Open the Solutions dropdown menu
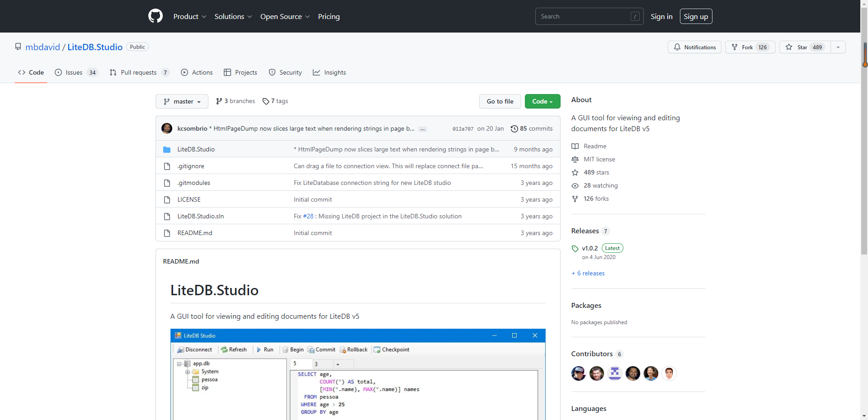 pyautogui.click(x=233, y=16)
